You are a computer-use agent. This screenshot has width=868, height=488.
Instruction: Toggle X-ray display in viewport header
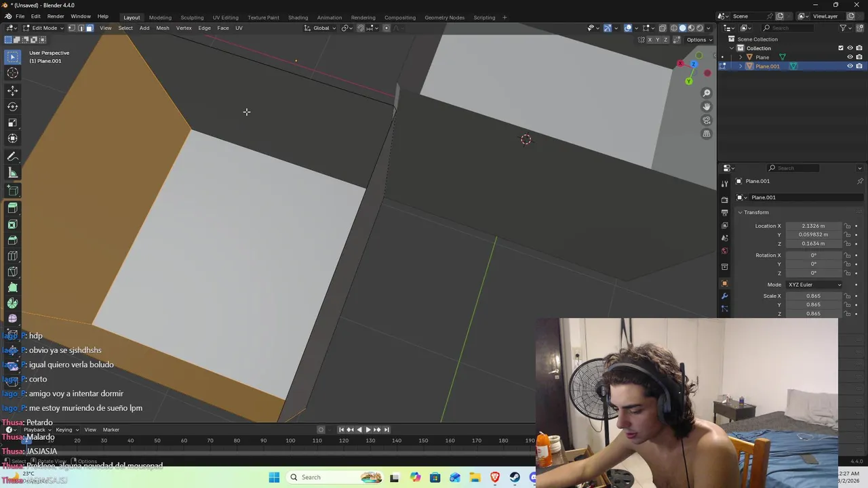(663, 28)
